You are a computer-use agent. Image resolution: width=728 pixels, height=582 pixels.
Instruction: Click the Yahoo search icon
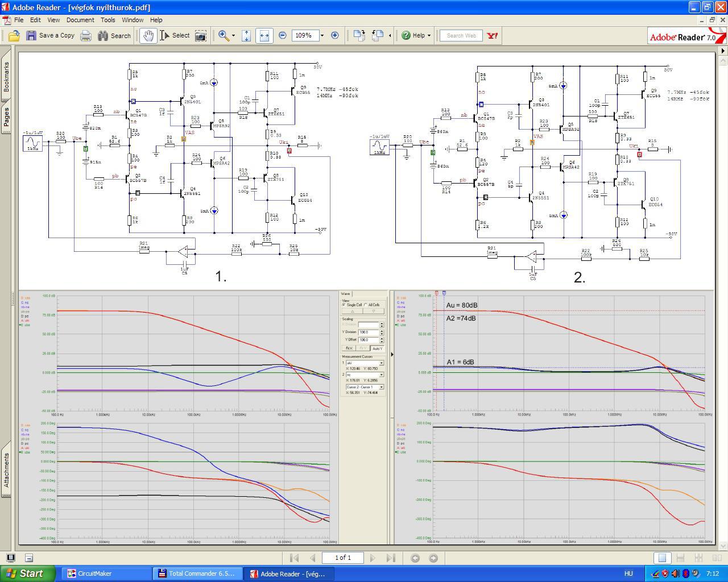coord(493,35)
